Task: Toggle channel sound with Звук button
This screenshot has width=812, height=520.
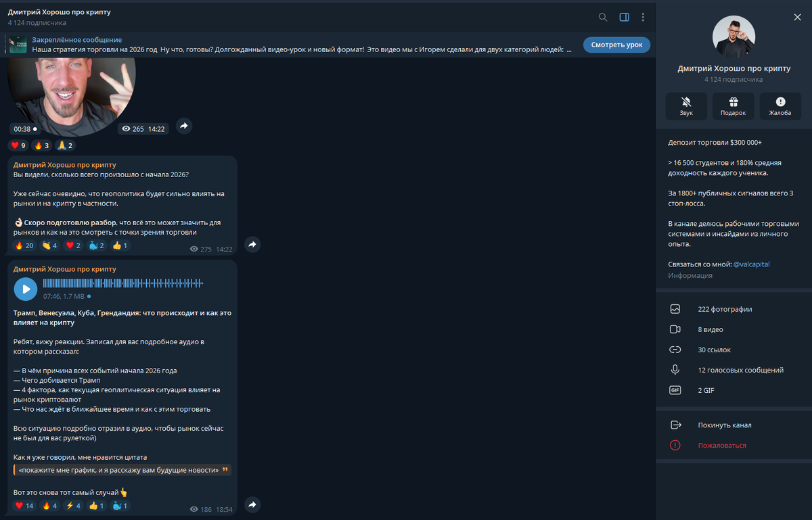Action: [686, 106]
